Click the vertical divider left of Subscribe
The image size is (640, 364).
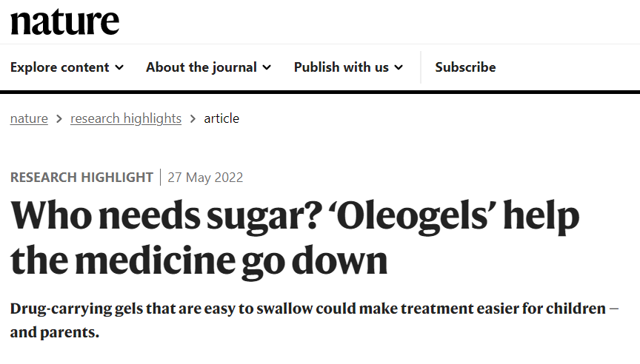pyautogui.click(x=421, y=67)
